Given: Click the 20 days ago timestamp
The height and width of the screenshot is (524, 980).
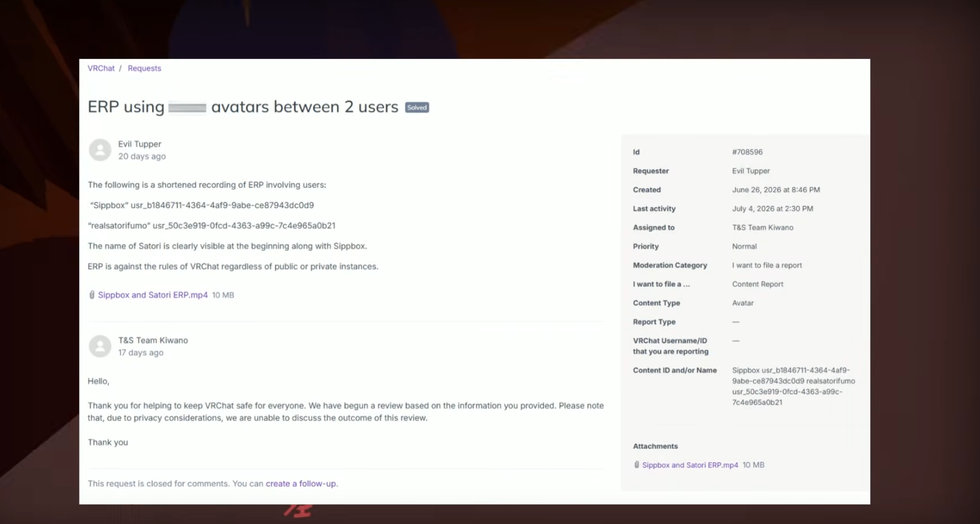Looking at the screenshot, I should click(x=142, y=157).
